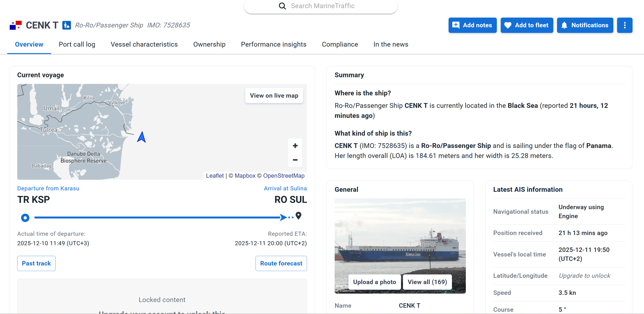The height and width of the screenshot is (314, 644).
Task: Follow the Arrival at Sulina link
Action: (x=285, y=188)
